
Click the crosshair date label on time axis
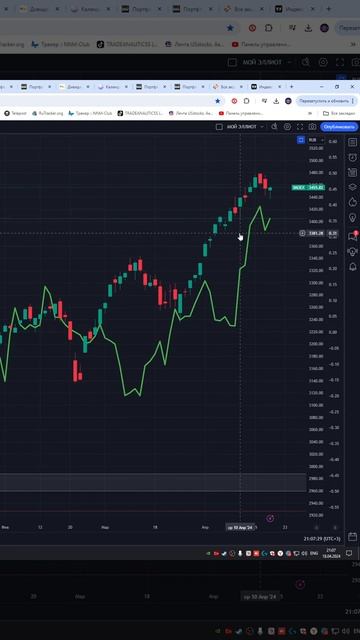click(240, 527)
